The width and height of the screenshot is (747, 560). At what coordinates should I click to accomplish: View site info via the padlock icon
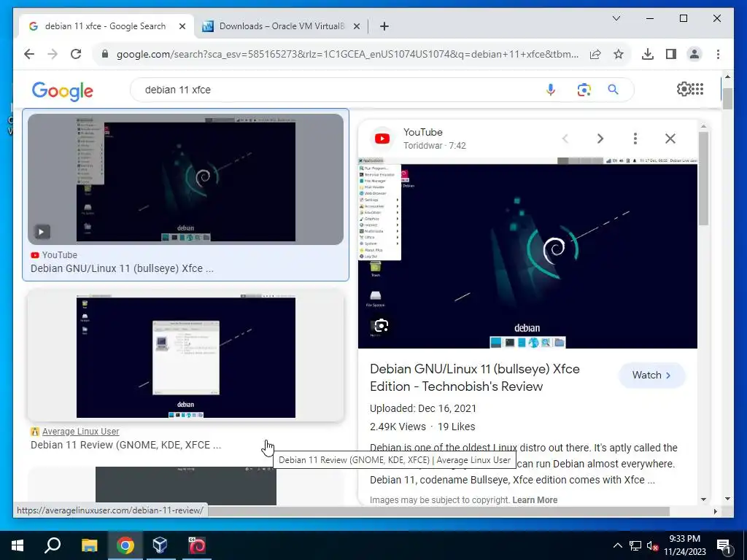tap(105, 54)
